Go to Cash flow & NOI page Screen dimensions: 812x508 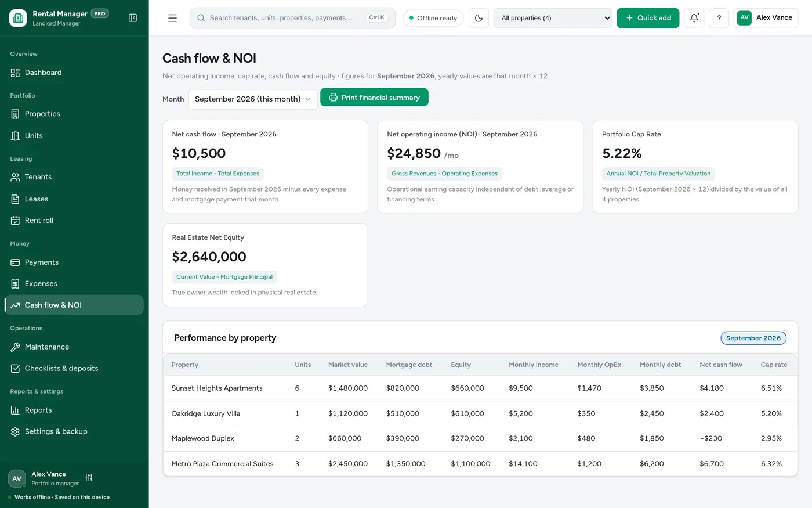coord(74,305)
